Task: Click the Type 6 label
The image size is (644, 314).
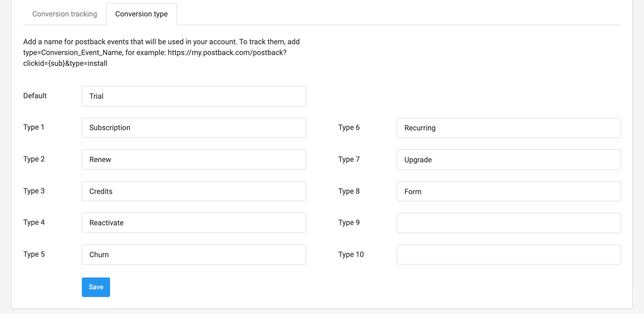Action: (x=349, y=128)
